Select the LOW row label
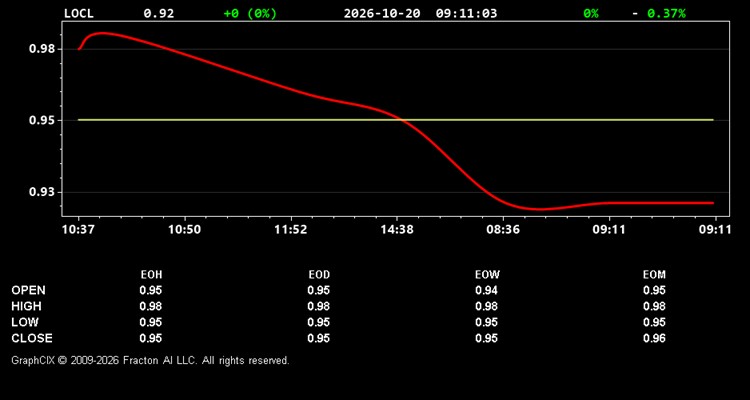 25,322
